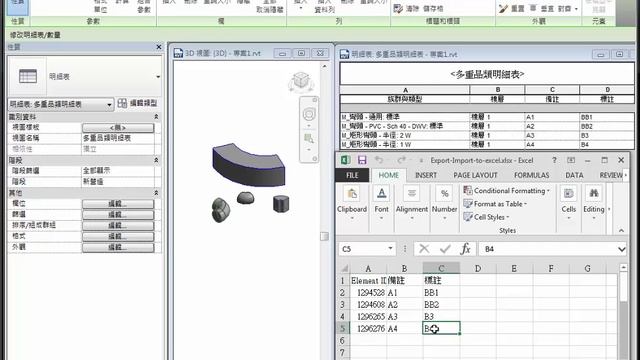Open Excel help question mark
The width and height of the screenshot is (640, 360).
click(554, 160)
